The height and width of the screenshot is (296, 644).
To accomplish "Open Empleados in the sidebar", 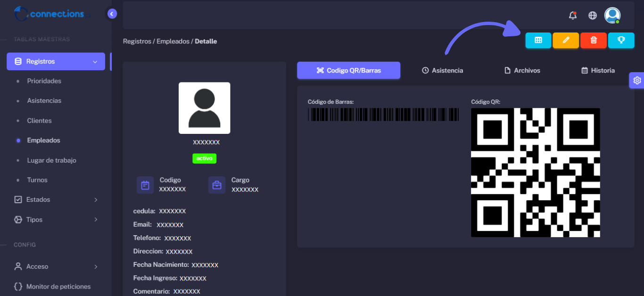I will pos(44,140).
